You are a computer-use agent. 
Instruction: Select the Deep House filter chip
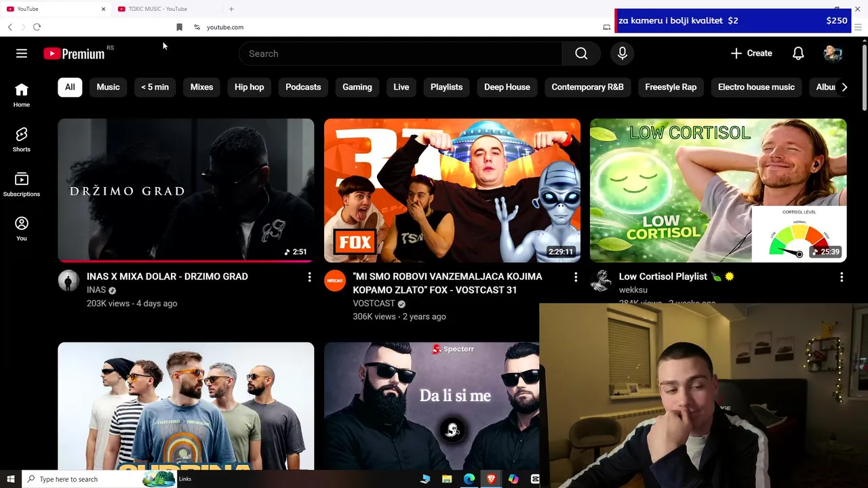507,87
